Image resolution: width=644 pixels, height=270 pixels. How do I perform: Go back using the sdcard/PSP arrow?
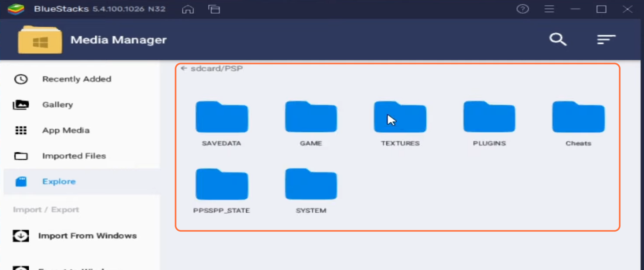tap(184, 68)
